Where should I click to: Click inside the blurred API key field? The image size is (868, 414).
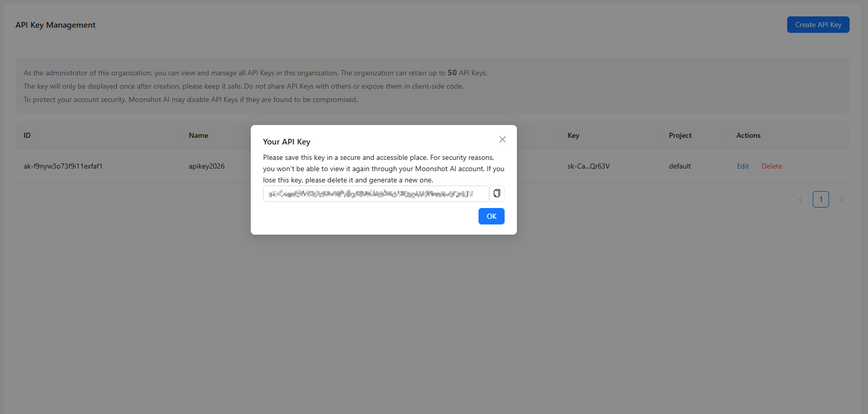(x=376, y=194)
